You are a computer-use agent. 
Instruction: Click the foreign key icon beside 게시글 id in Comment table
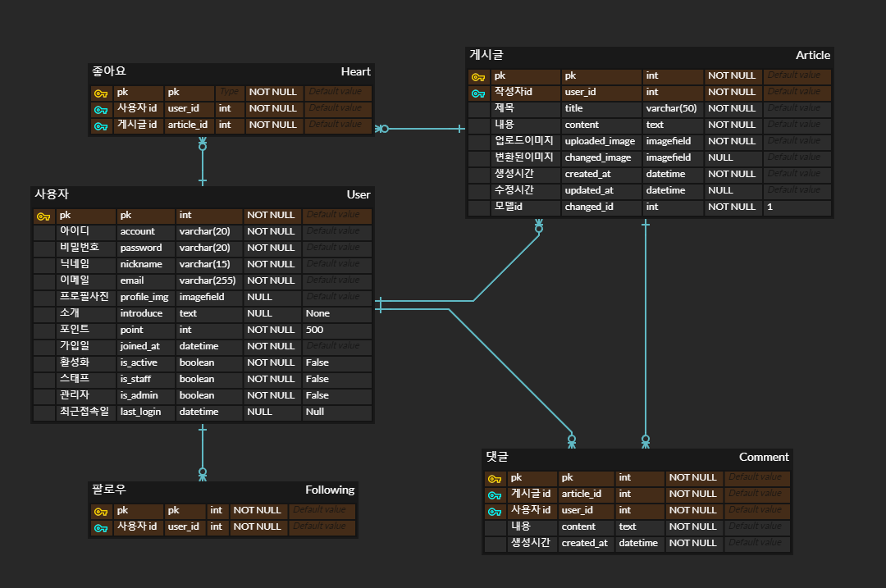pyautogui.click(x=495, y=495)
